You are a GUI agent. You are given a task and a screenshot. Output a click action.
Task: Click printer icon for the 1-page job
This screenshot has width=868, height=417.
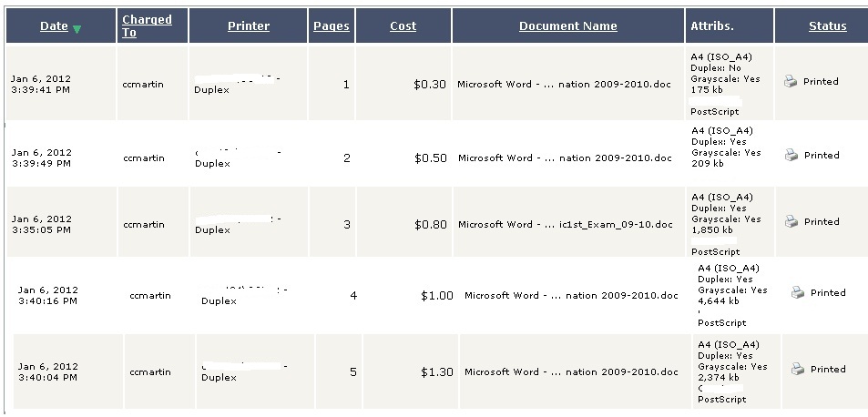791,82
